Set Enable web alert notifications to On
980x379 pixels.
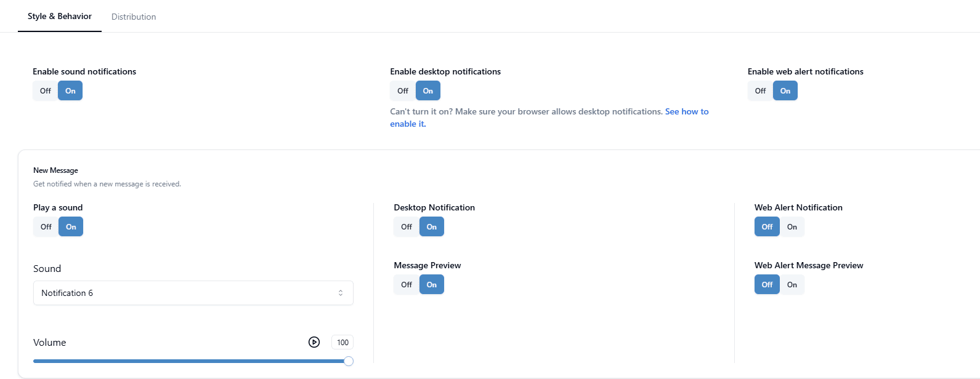[785, 91]
